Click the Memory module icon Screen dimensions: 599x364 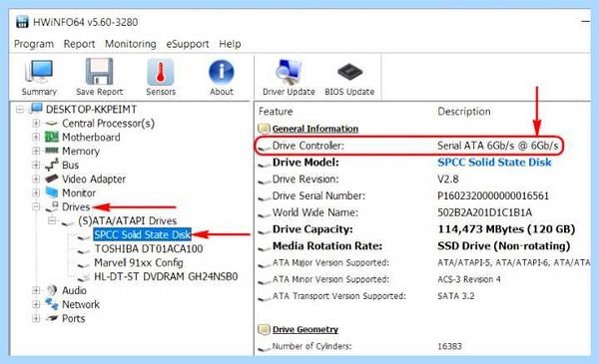click(x=51, y=151)
